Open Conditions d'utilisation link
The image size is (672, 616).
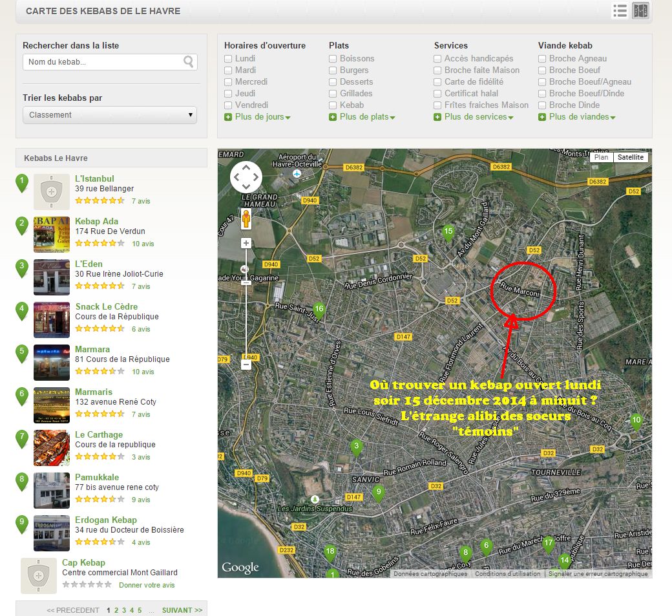[x=507, y=573]
